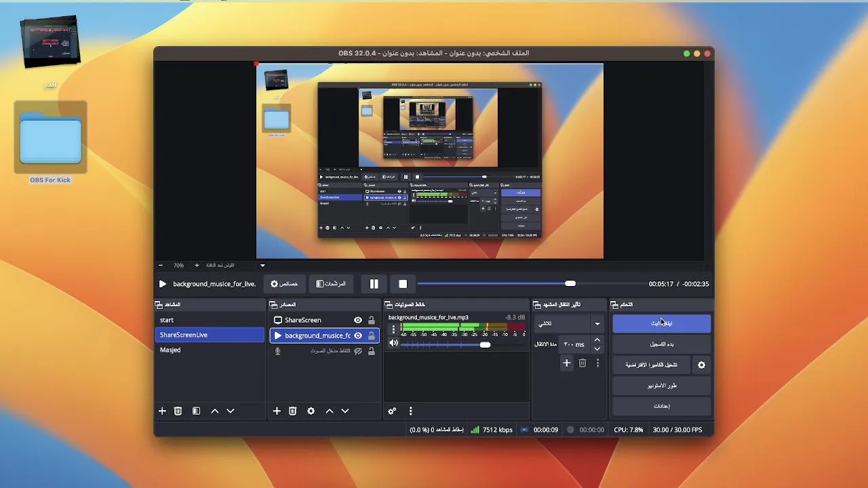Screen dimensions: 868x488
Task: Toggle lock on the background_musice source
Action: (371, 335)
